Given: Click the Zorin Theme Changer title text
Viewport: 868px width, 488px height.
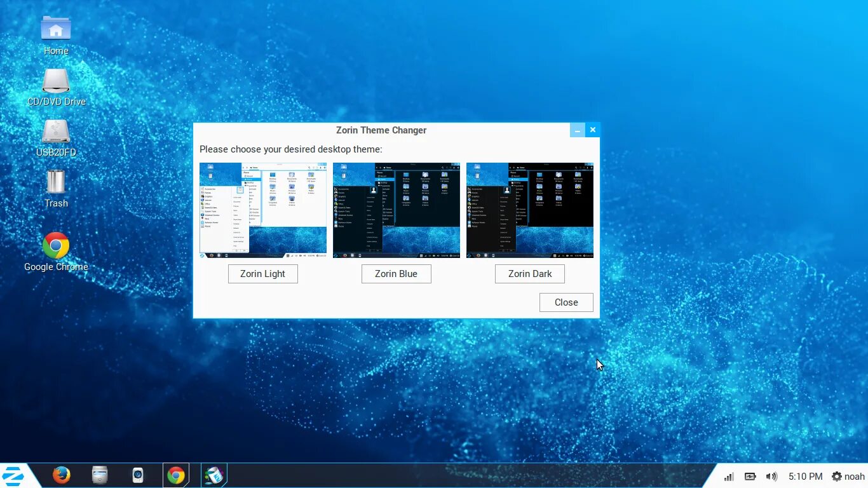Looking at the screenshot, I should [x=381, y=130].
